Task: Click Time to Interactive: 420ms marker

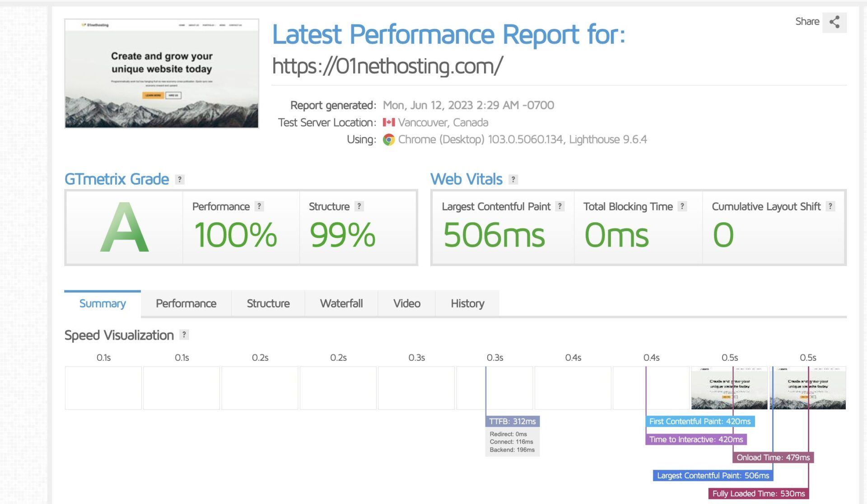Action: coord(696,439)
